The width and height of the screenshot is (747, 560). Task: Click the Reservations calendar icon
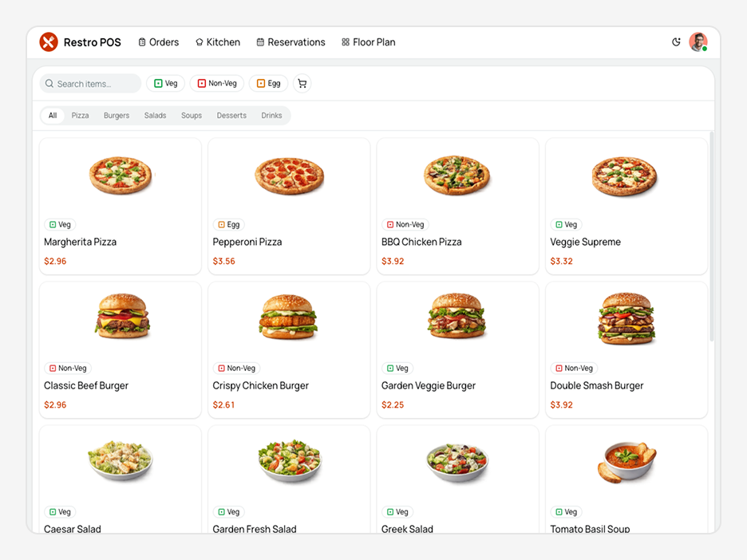(x=260, y=42)
